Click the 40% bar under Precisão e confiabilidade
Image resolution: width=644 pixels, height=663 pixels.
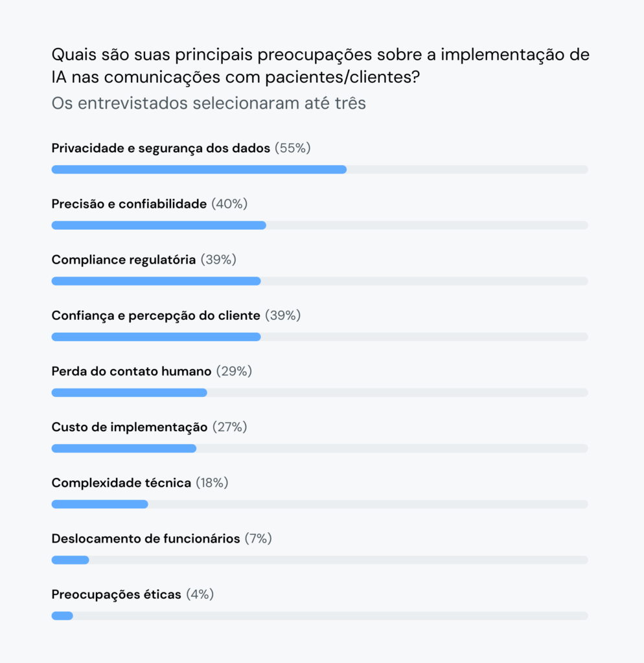(x=159, y=225)
